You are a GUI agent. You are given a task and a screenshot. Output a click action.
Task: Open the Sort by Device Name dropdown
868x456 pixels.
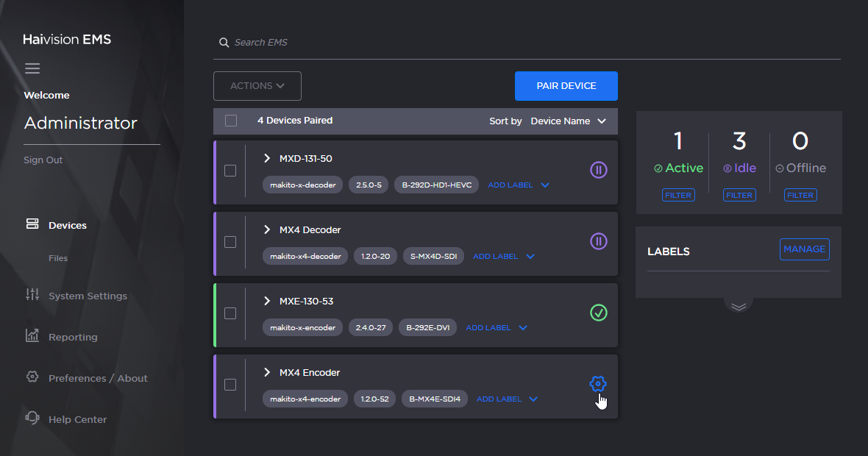(569, 121)
